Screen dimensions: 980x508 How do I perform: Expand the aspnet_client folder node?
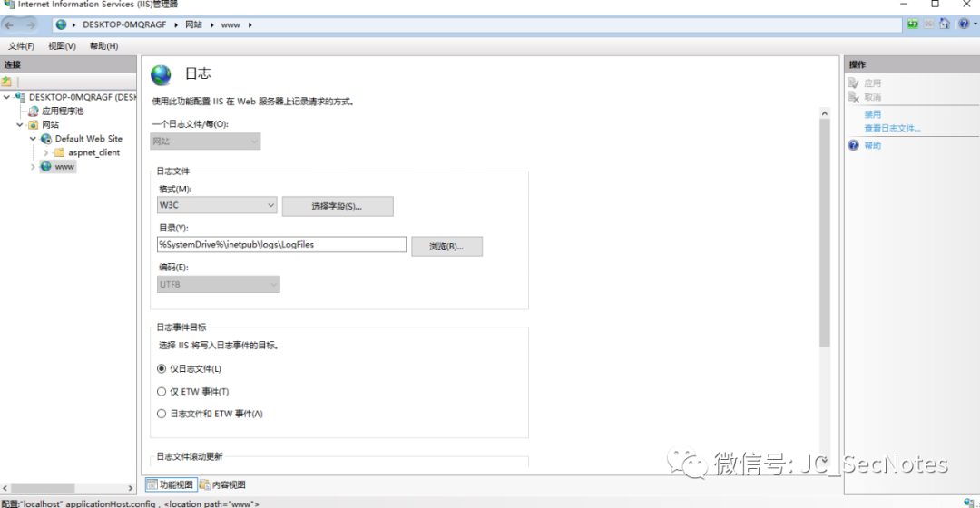pyautogui.click(x=46, y=152)
